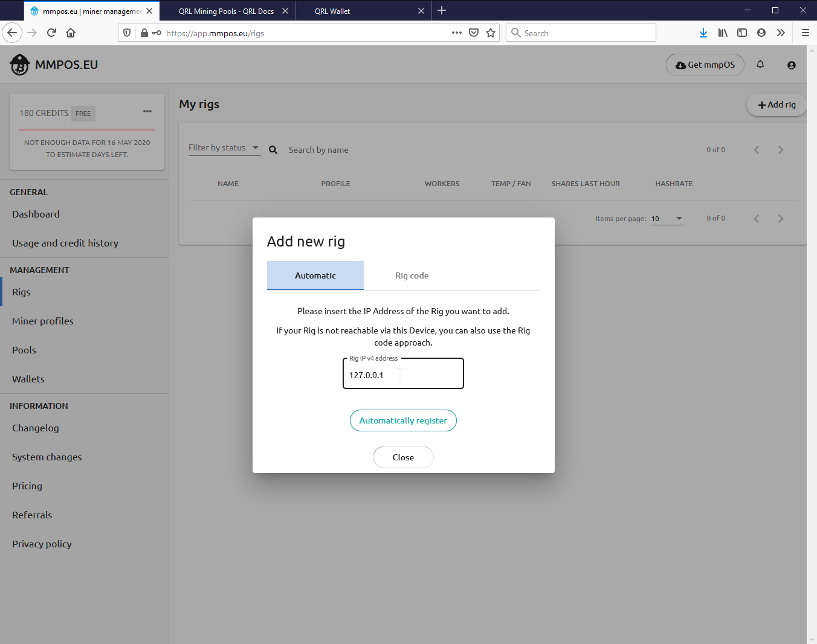The height and width of the screenshot is (644, 817).
Task: Go to next page in bottom pagination
Action: click(x=781, y=219)
